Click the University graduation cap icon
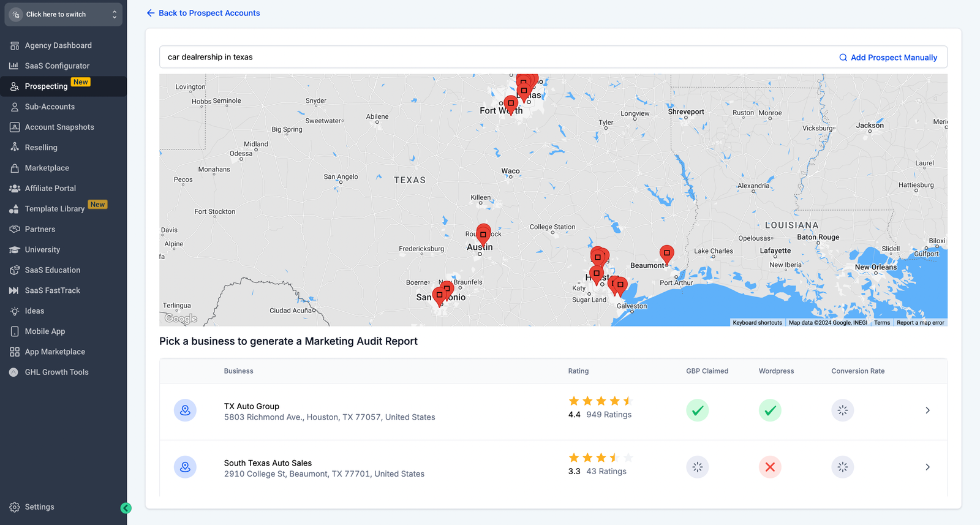Viewport: 980px width, 525px height. 14,250
